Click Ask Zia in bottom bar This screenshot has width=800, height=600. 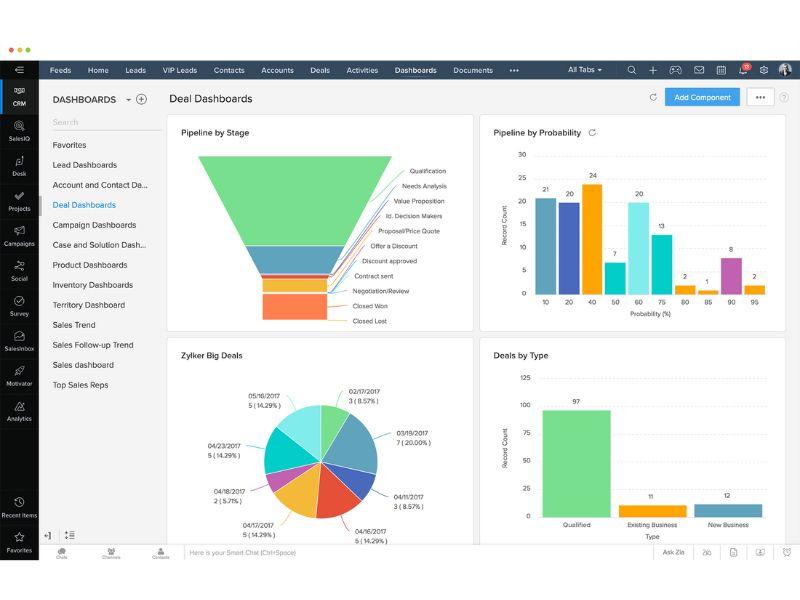(x=673, y=553)
